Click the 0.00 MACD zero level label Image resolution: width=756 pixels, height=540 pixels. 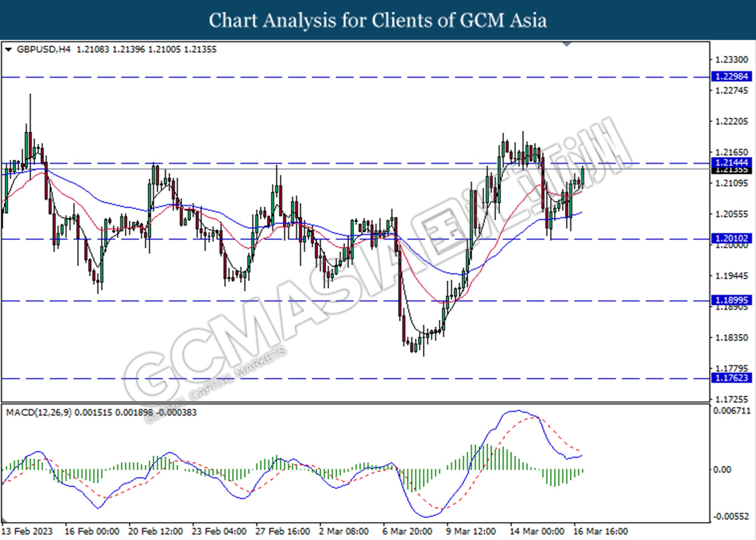point(722,470)
